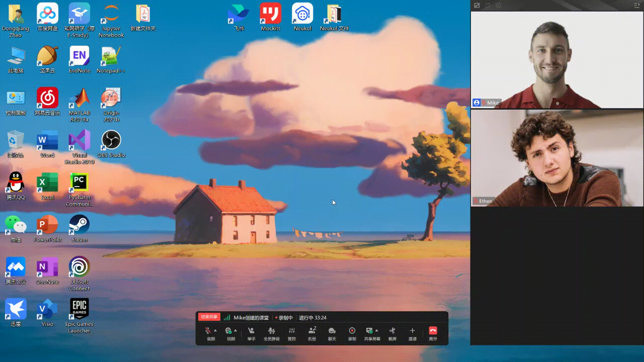This screenshot has width=644, height=362.
Task: Select Mike's video thumbnail
Action: tap(557, 60)
